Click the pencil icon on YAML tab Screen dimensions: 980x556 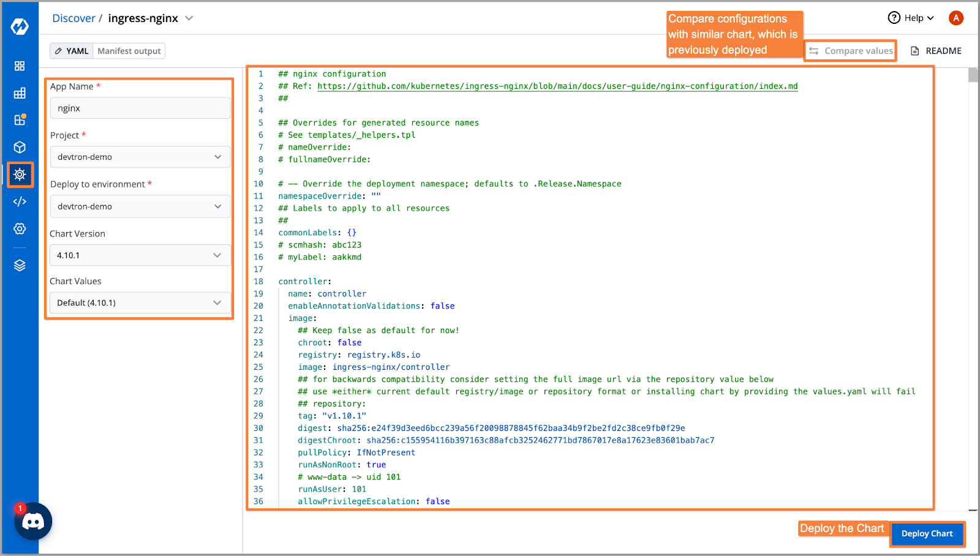58,51
